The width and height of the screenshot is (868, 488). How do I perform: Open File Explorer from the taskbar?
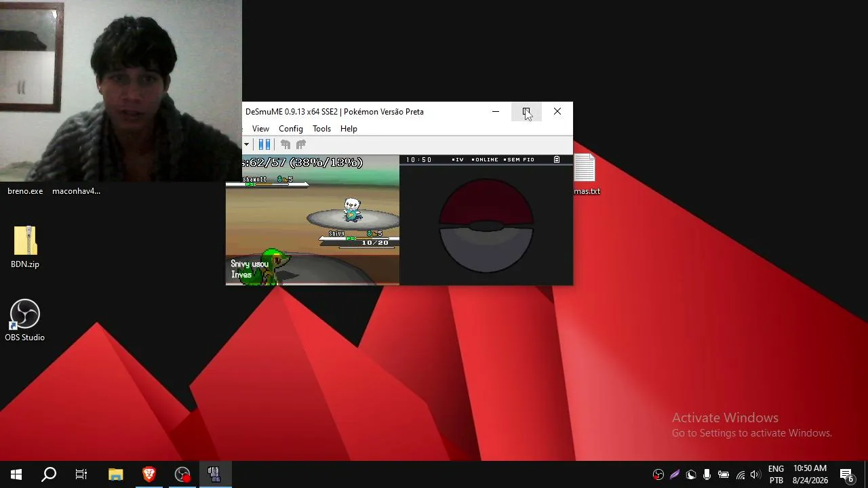(x=115, y=474)
